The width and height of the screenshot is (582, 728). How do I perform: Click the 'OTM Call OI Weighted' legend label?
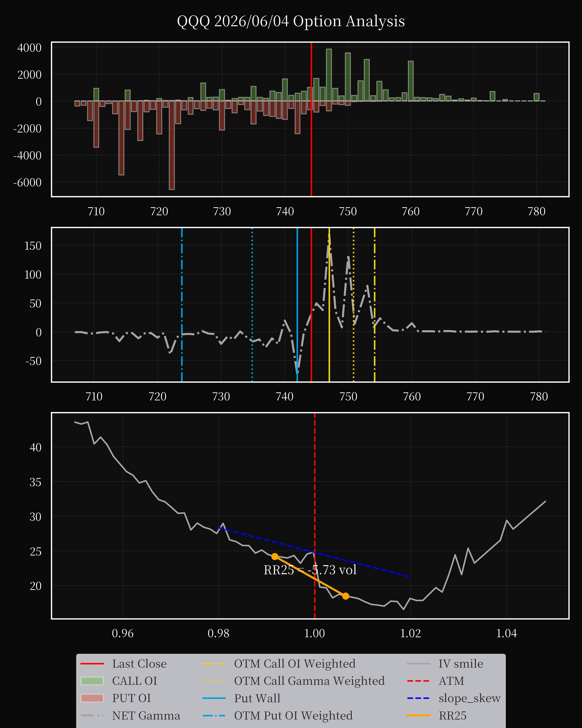tap(295, 663)
